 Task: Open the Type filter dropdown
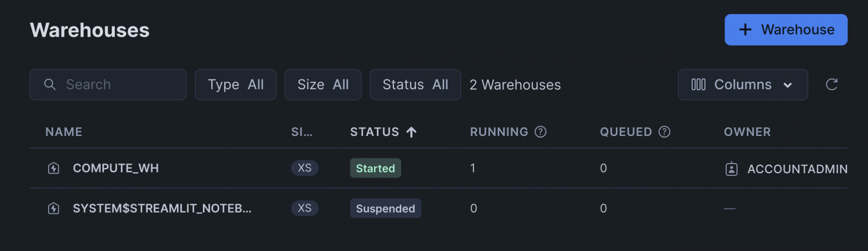[x=236, y=85]
